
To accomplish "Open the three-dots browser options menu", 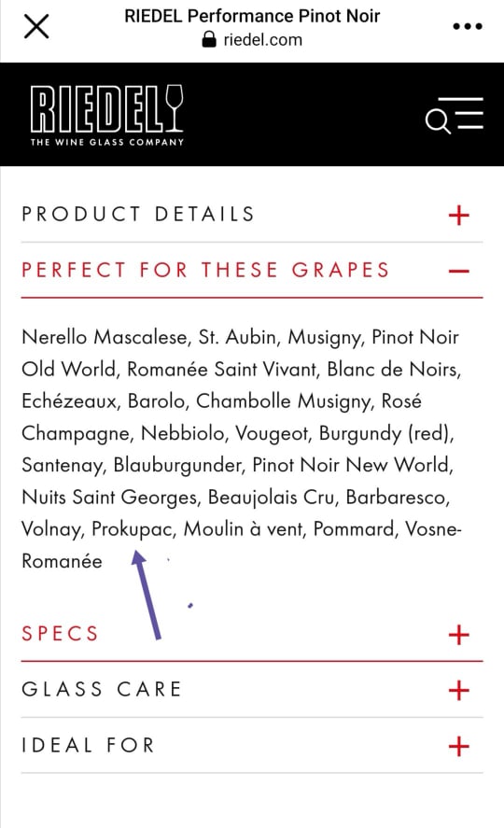I will 468,26.
